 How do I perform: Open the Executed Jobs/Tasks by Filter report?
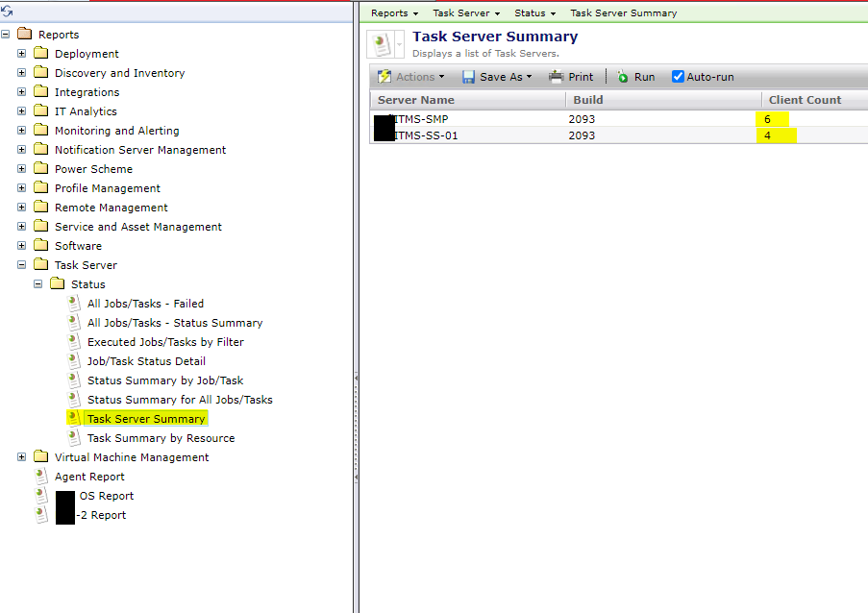click(165, 342)
